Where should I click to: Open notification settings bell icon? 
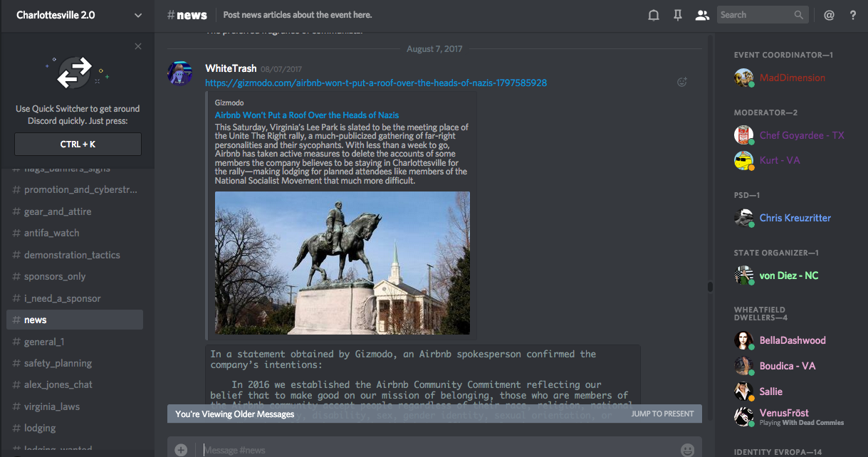(653, 15)
